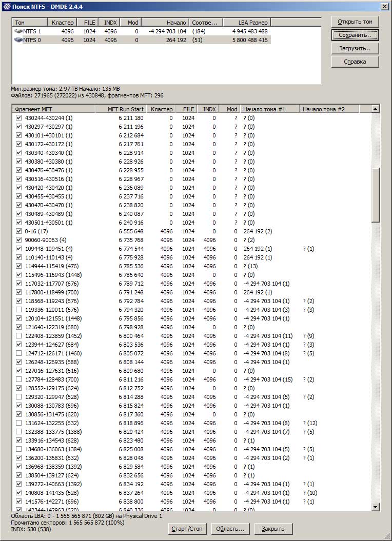
Task: Click the 'Начало' column header in volume list
Action: 165,23
